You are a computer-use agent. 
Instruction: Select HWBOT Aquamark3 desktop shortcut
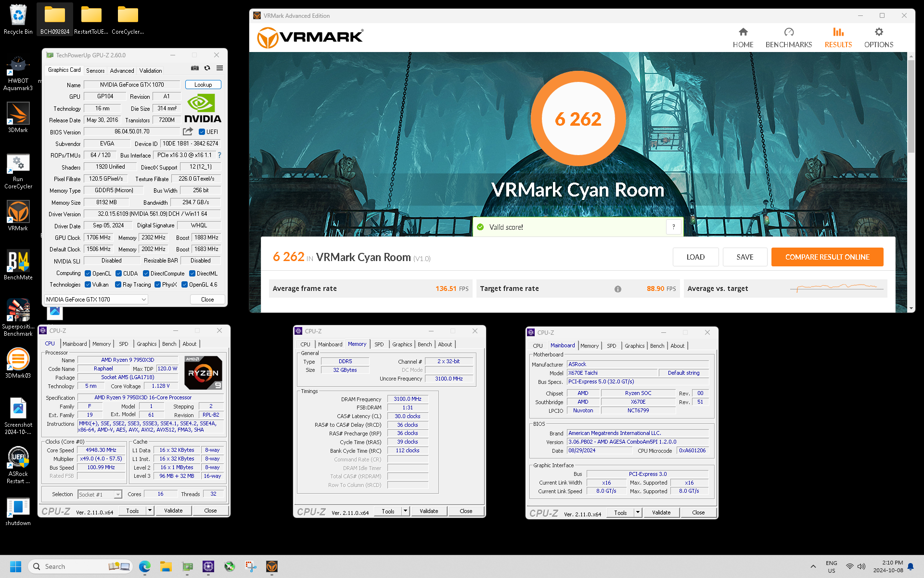18,73
